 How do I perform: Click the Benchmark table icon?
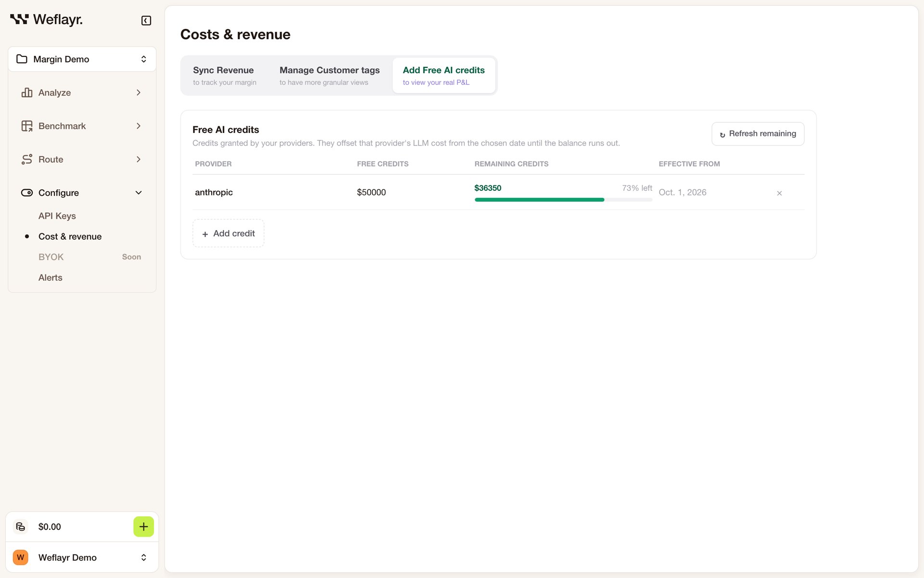[27, 126]
